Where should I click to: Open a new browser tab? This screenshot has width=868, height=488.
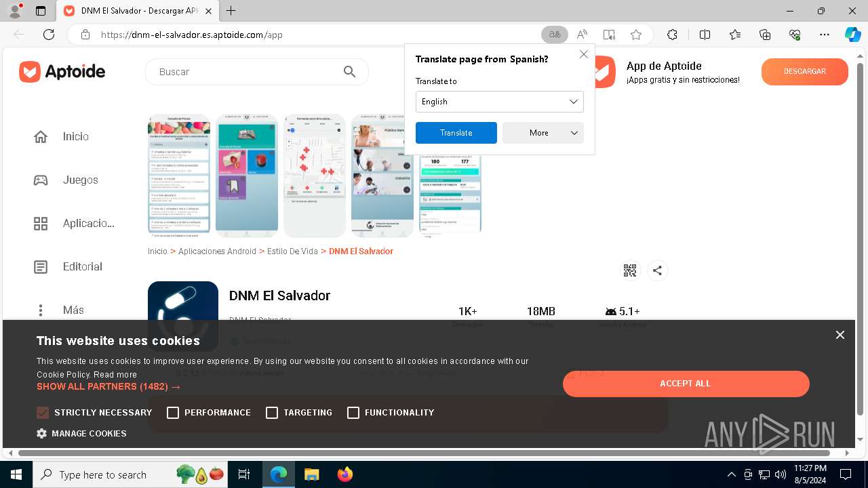[x=231, y=11]
